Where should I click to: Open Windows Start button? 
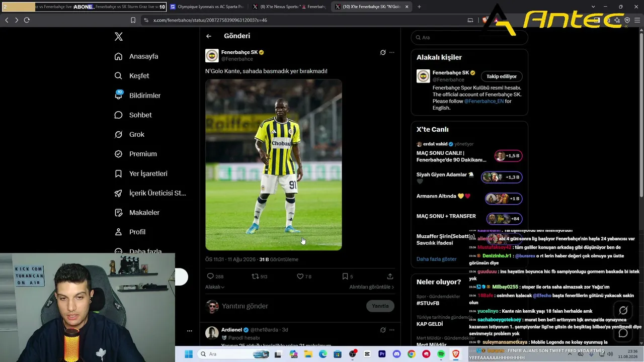189,354
